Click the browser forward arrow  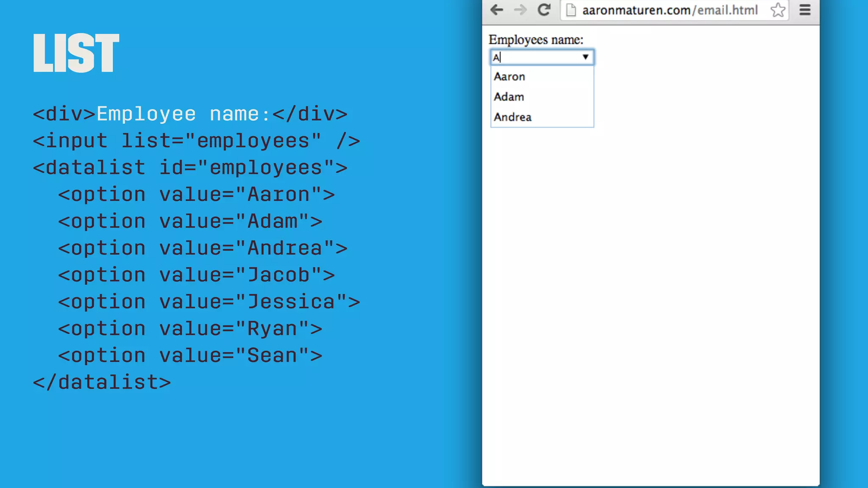tap(520, 10)
